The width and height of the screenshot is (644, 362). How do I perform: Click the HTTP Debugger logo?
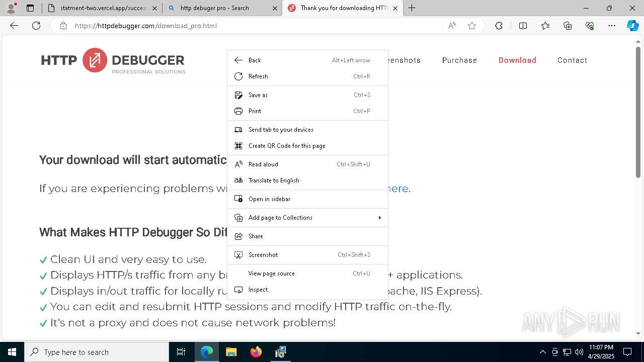coord(113,61)
